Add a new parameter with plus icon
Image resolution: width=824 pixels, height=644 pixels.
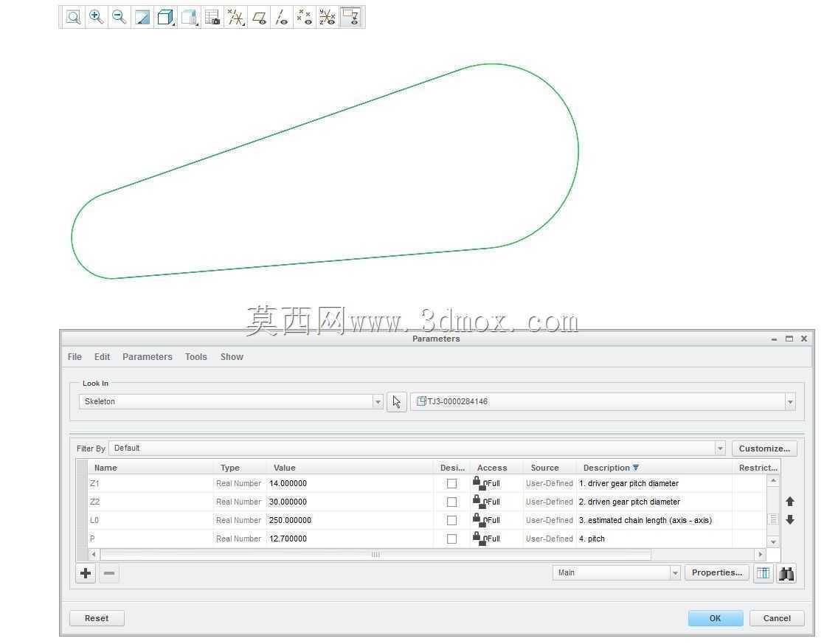pyautogui.click(x=86, y=573)
